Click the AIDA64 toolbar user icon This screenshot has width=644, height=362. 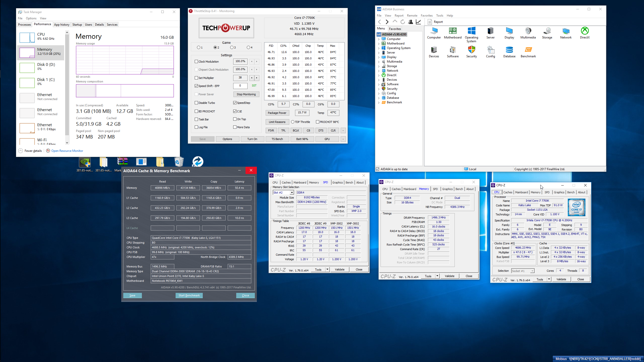coord(411,22)
